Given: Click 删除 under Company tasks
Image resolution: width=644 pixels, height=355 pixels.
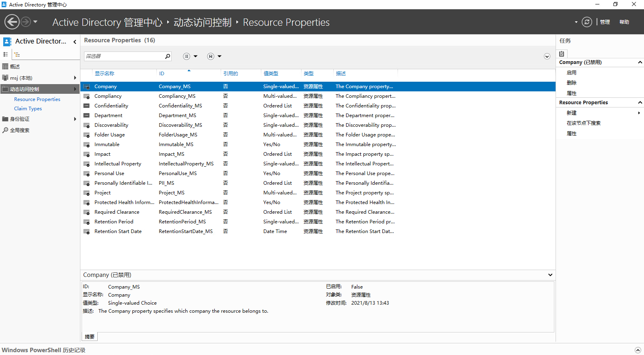Looking at the screenshot, I should (x=572, y=83).
